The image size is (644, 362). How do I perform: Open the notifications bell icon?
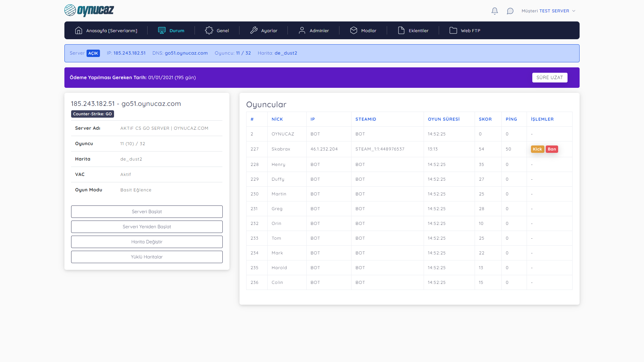[x=495, y=11]
